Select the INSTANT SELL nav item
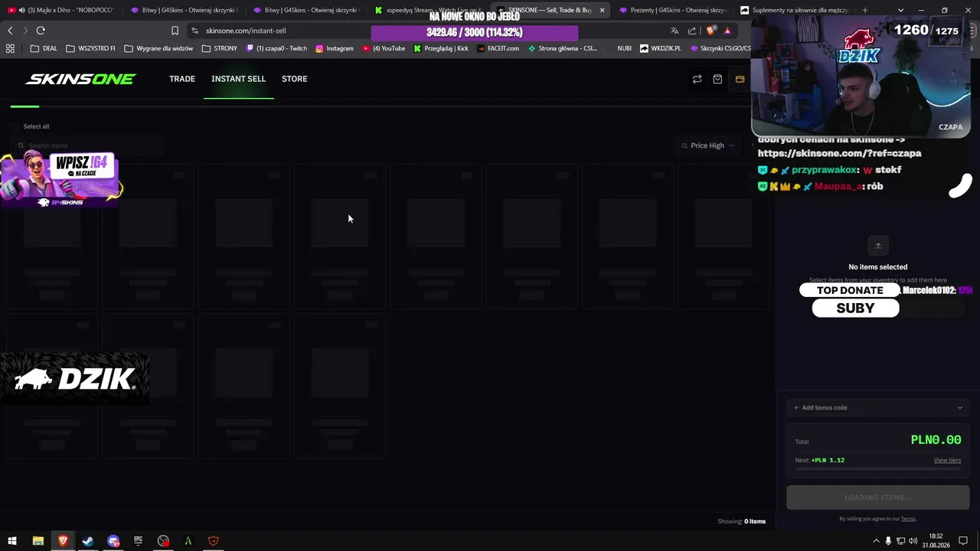 pyautogui.click(x=239, y=79)
